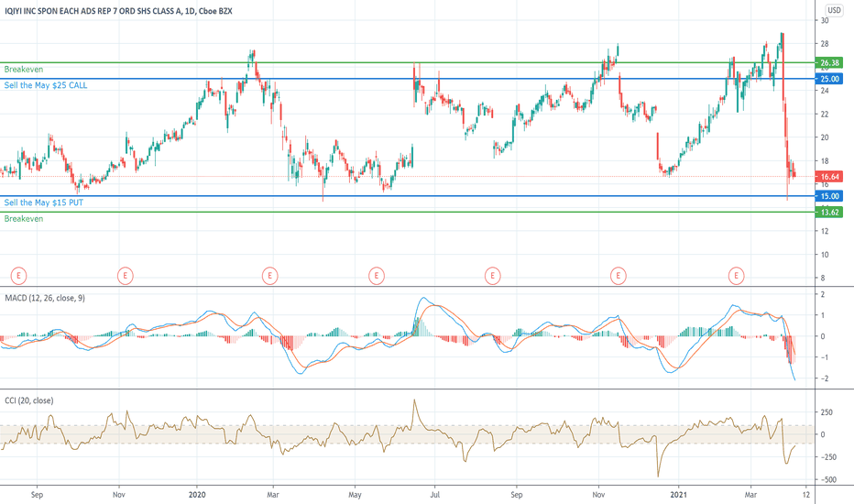The height and width of the screenshot is (504, 854).
Task: Click the earnings marker near February 2021
Action: [x=737, y=276]
